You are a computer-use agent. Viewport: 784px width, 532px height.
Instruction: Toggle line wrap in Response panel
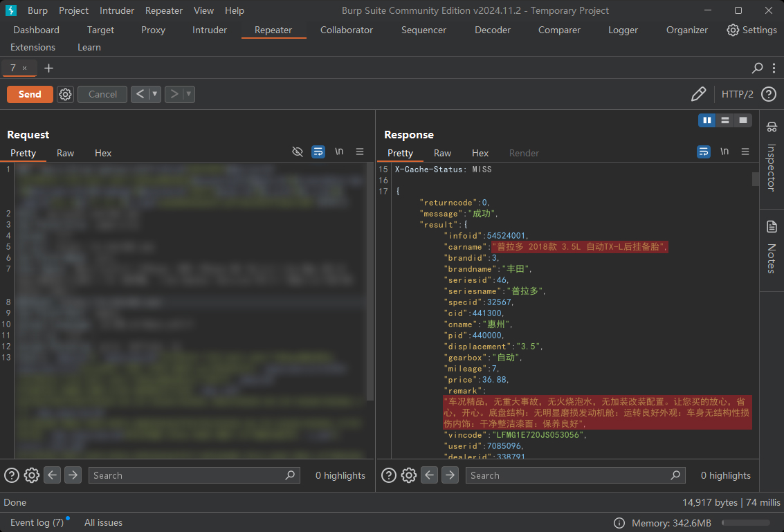704,152
